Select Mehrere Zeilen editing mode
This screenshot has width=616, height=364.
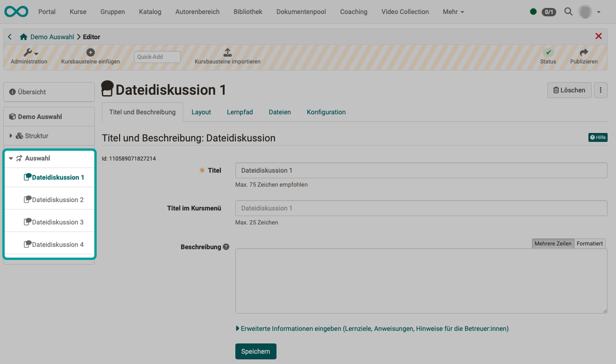[552, 243]
